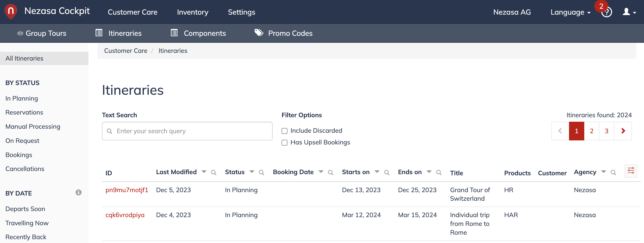Show Departs Soon itineraries
The height and width of the screenshot is (243, 644).
25,209
